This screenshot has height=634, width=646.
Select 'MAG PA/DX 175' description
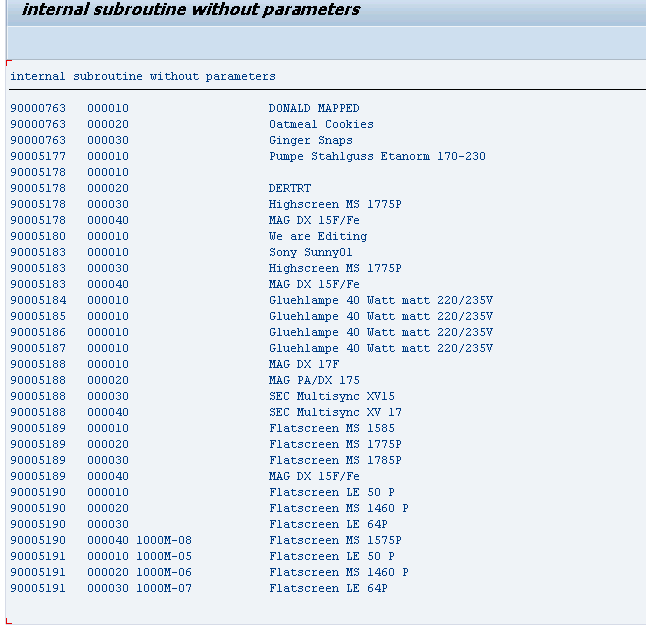click(x=314, y=380)
